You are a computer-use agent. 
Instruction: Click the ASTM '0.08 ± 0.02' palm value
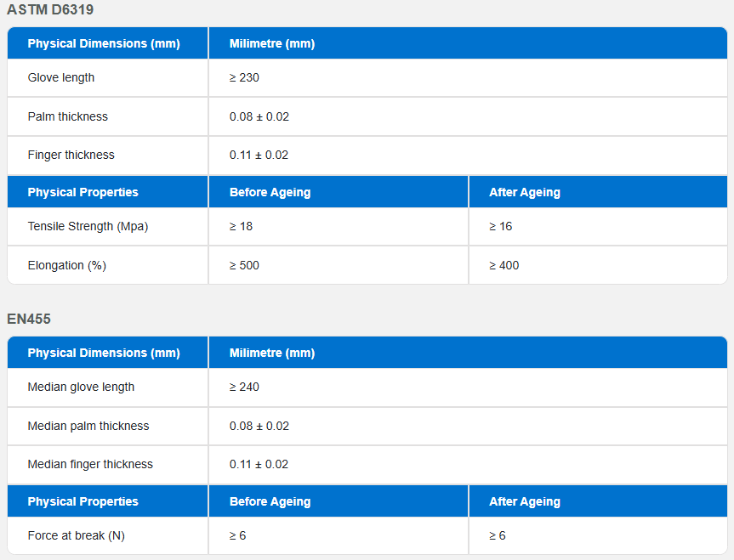(259, 116)
